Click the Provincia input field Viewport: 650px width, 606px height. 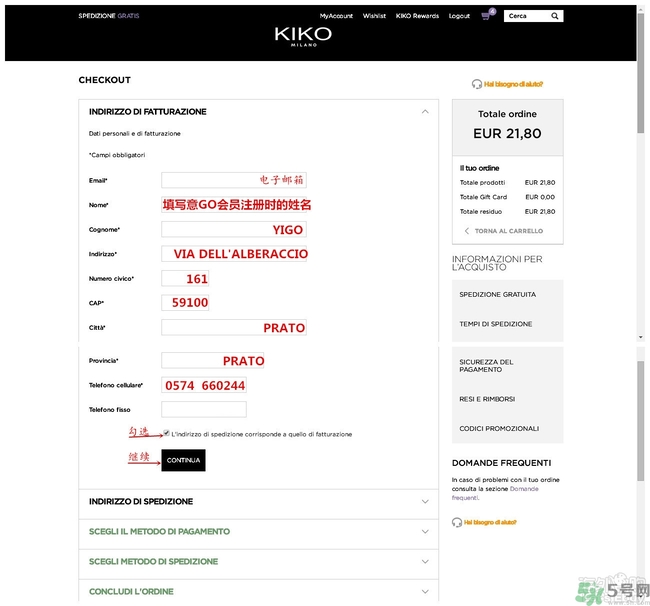pyautogui.click(x=213, y=361)
